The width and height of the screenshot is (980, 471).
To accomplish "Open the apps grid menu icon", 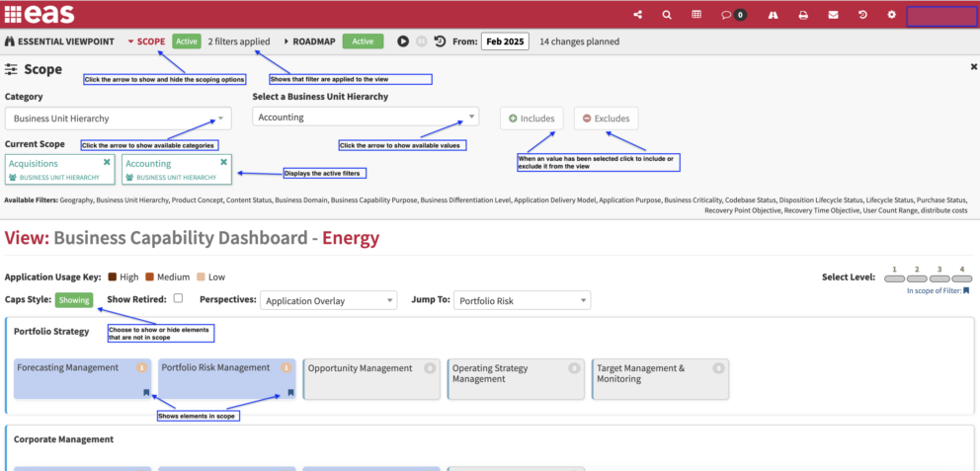I will pyautogui.click(x=13, y=14).
